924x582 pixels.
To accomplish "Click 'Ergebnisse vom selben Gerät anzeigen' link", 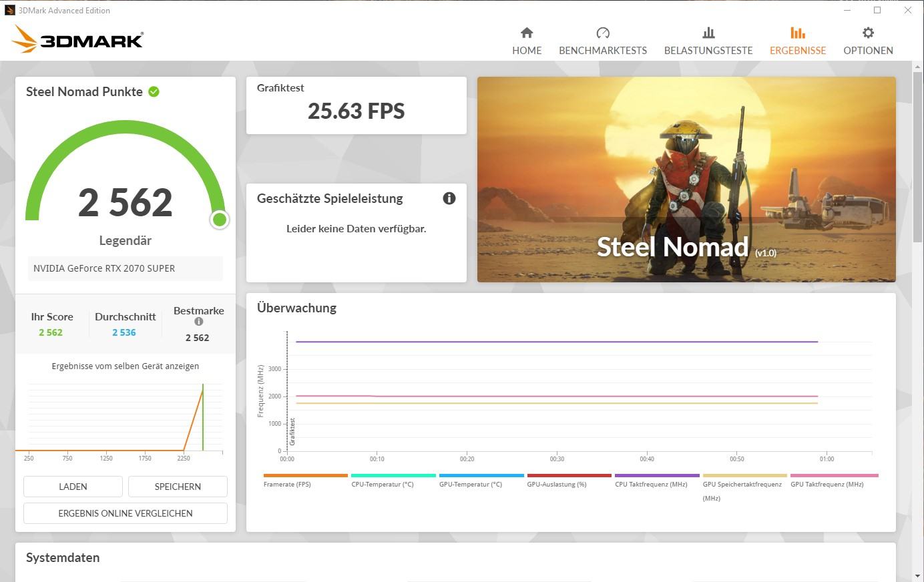I will tap(126, 366).
